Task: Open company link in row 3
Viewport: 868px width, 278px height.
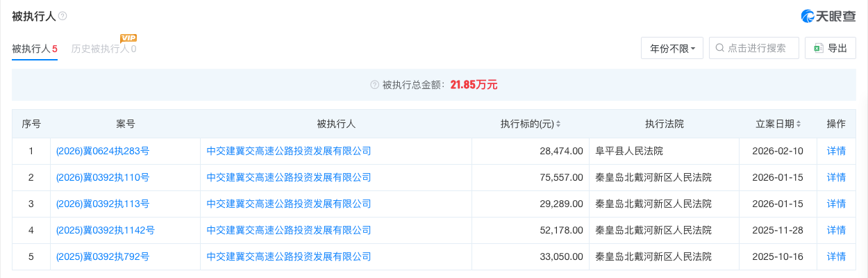Action: 289,204
